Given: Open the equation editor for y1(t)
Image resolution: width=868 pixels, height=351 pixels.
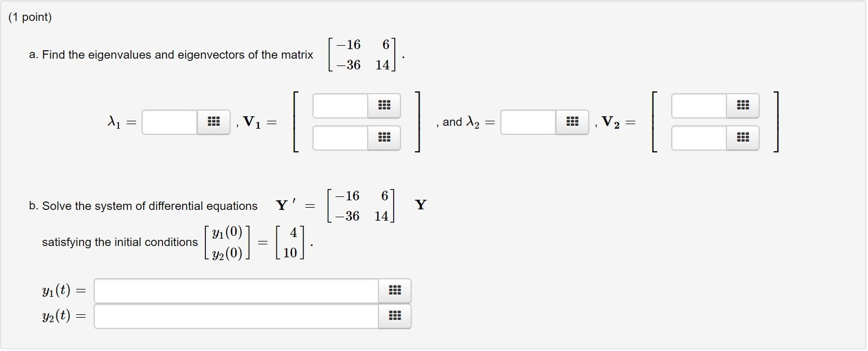Looking at the screenshot, I should 394,290.
